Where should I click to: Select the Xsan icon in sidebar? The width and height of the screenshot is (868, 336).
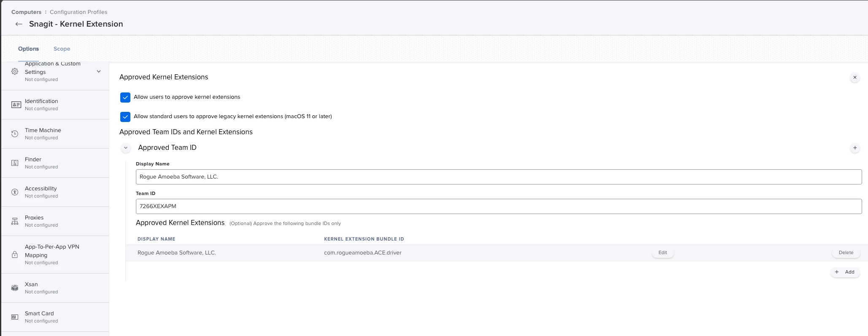click(15, 288)
